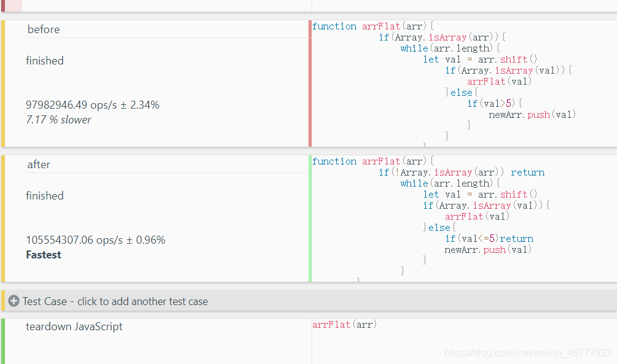Screen dimensions: 617x364
Task: Click the 'Fastest' label
Action: pos(43,255)
